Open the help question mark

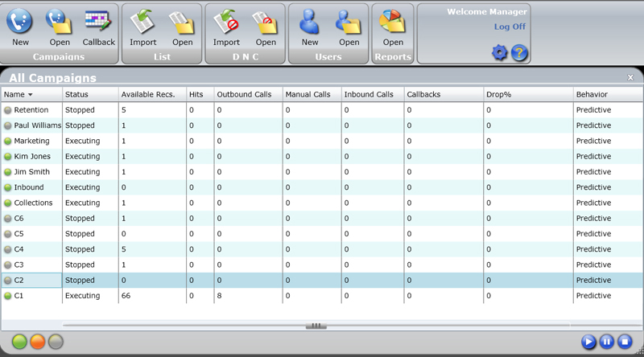pos(519,53)
